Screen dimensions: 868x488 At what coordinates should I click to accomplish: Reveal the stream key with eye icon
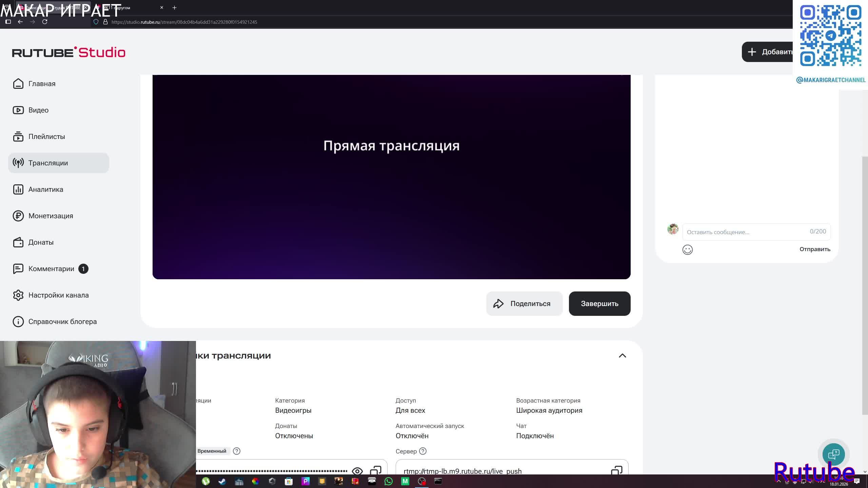(x=357, y=471)
